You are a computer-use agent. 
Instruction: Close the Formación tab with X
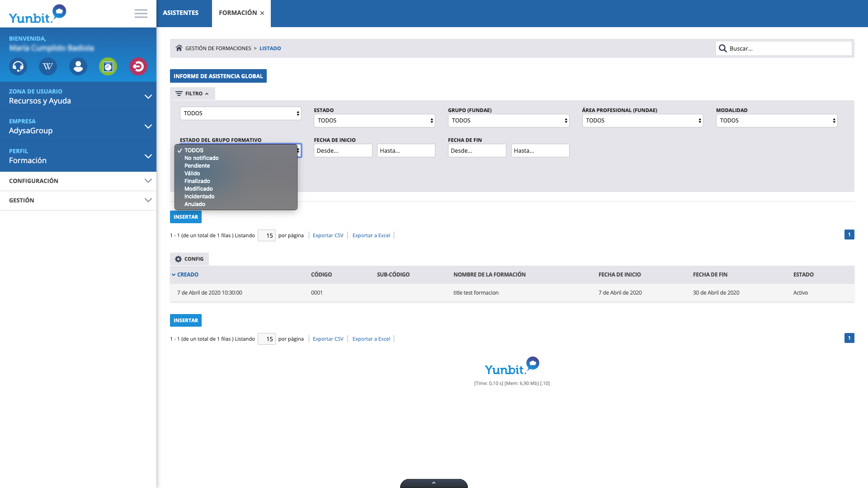[x=262, y=13]
